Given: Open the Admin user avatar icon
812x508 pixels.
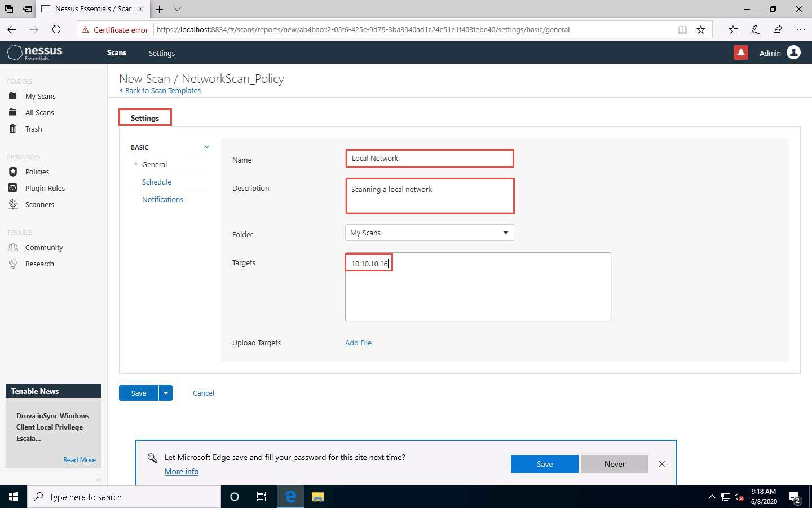Looking at the screenshot, I should [793, 52].
